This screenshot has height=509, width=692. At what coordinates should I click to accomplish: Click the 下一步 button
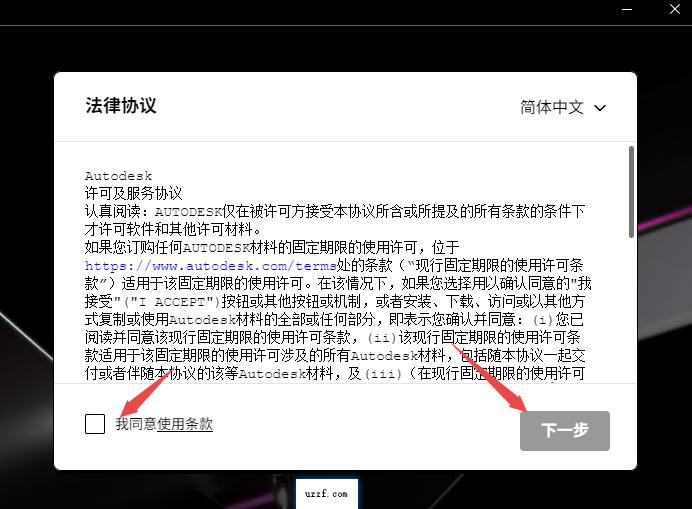click(x=564, y=430)
